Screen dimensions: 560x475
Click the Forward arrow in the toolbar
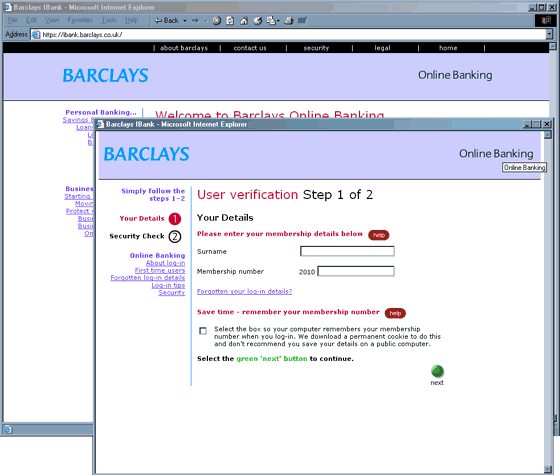point(195,21)
